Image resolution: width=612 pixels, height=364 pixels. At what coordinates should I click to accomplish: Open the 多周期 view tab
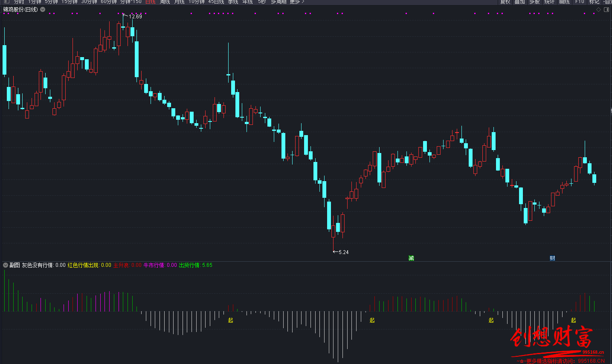click(x=278, y=2)
